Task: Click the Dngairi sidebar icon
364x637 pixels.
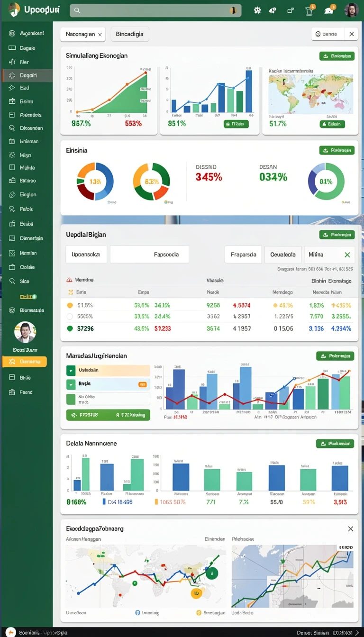Action: 12,75
